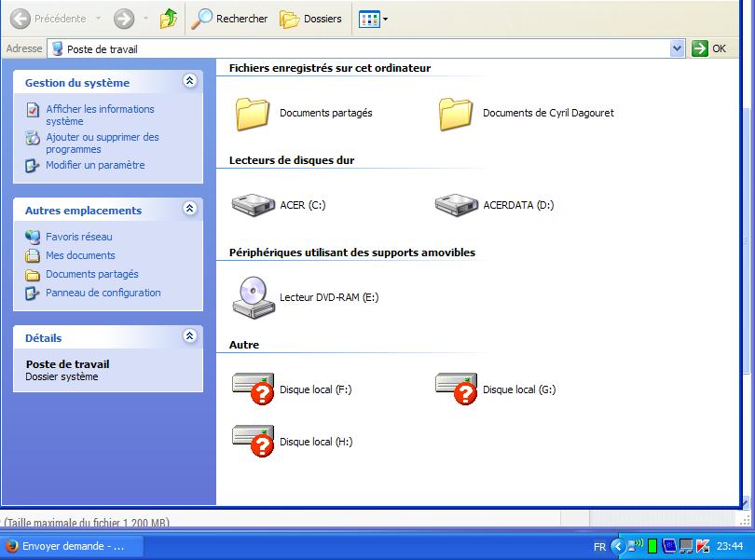Open sidebar Documents partagés link
Image resolution: width=755 pixels, height=560 pixels.
92,274
